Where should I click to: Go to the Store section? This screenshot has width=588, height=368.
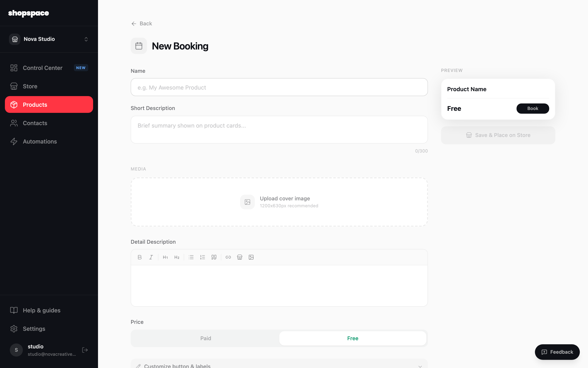[x=49, y=86]
